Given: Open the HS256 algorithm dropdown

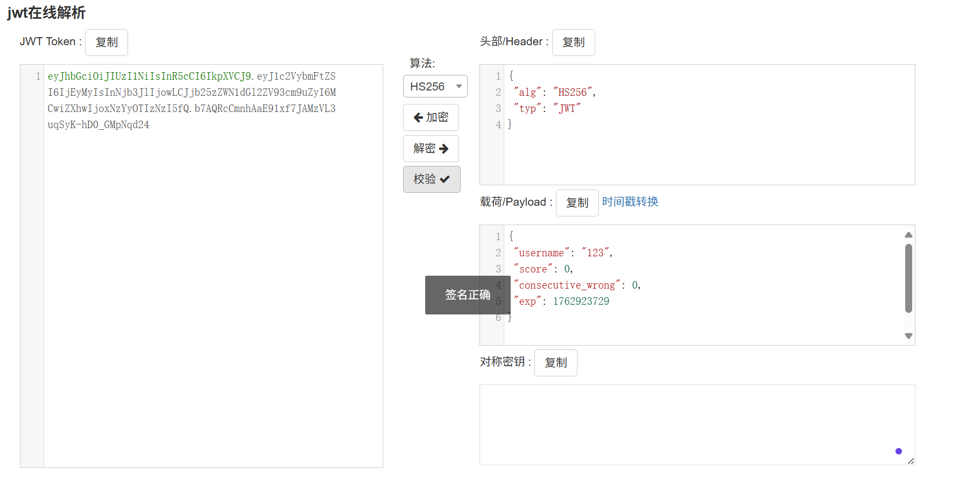Looking at the screenshot, I should (x=435, y=86).
